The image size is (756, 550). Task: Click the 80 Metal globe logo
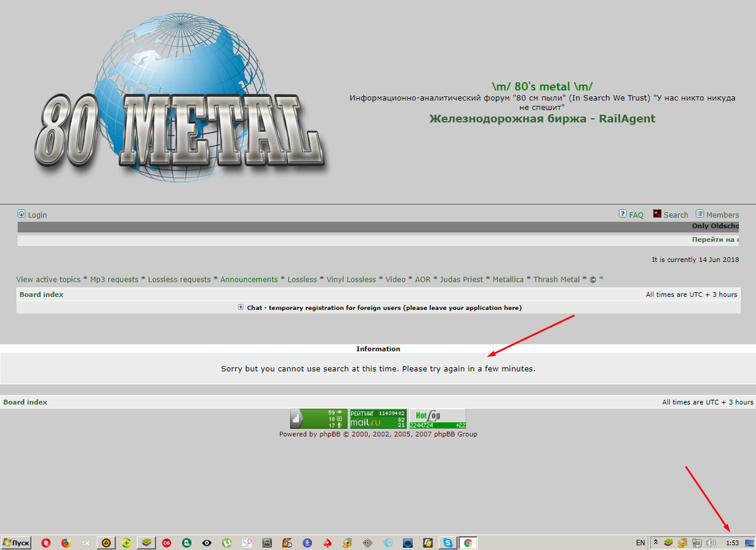coord(179,99)
